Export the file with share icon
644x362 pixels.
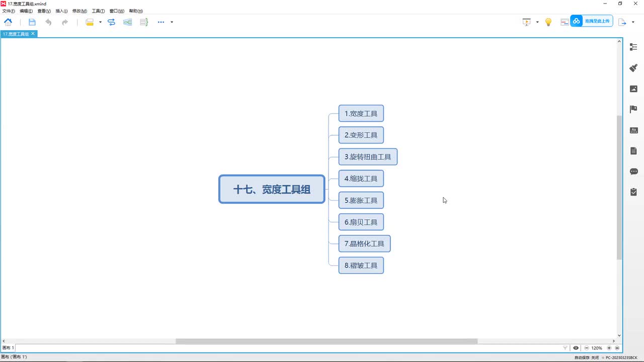coord(622,22)
